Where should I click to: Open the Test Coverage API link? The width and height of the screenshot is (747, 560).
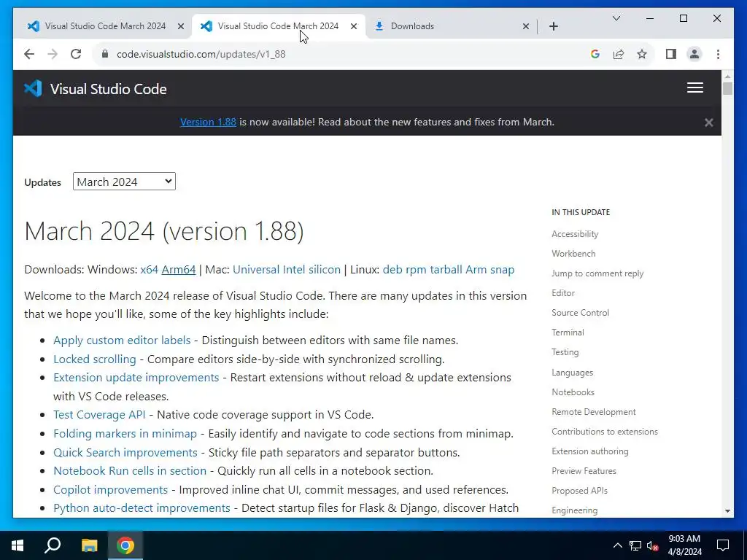(x=99, y=415)
